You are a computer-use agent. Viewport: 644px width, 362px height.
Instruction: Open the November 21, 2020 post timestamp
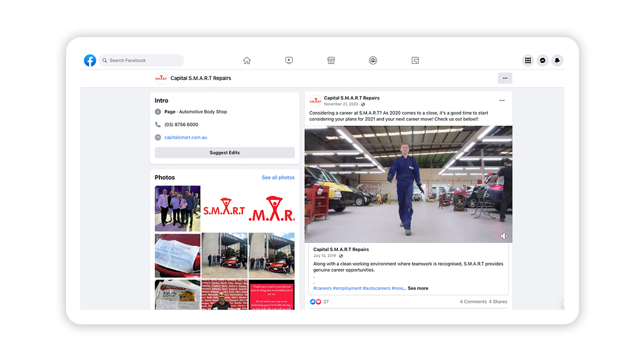coord(341,104)
